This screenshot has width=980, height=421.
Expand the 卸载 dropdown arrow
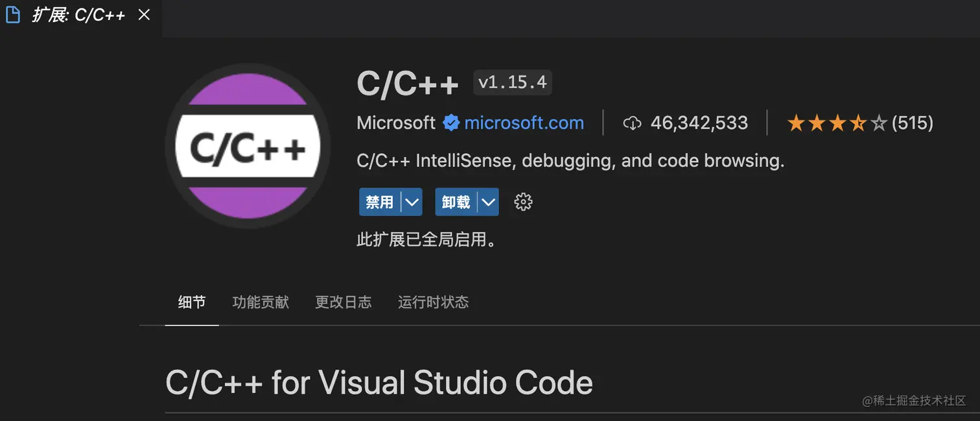(489, 202)
